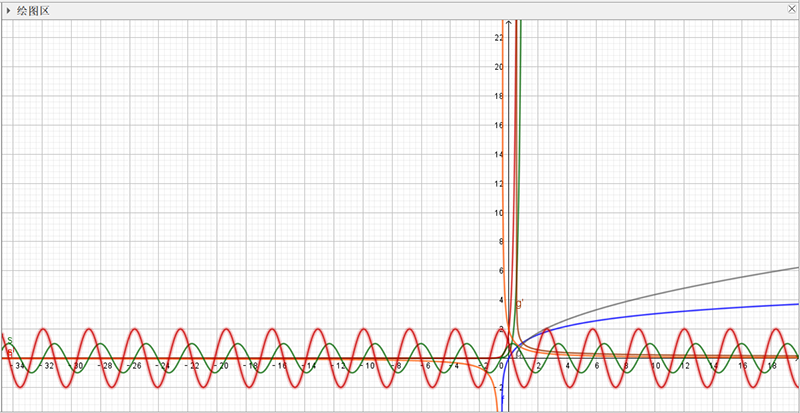The height and width of the screenshot is (413, 800).
Task: Click the x-axis tick label -20
Action: click(223, 366)
